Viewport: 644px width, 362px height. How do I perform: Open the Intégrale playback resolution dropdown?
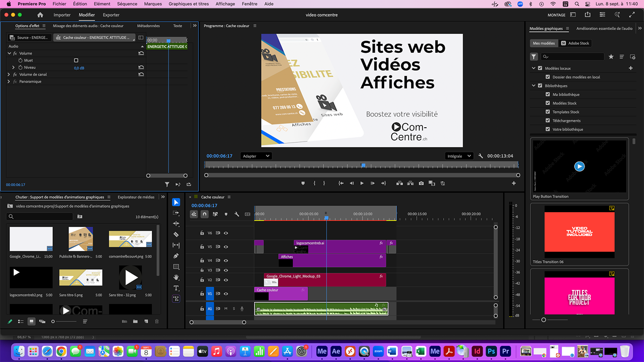[459, 156]
